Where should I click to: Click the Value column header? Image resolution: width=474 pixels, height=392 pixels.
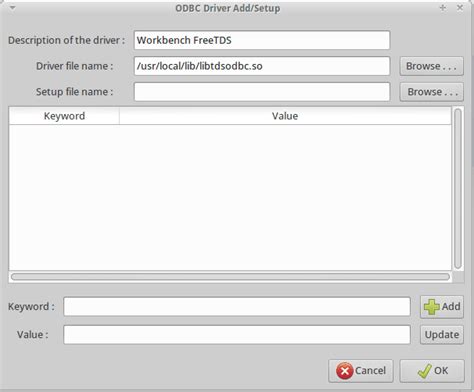coord(285,116)
